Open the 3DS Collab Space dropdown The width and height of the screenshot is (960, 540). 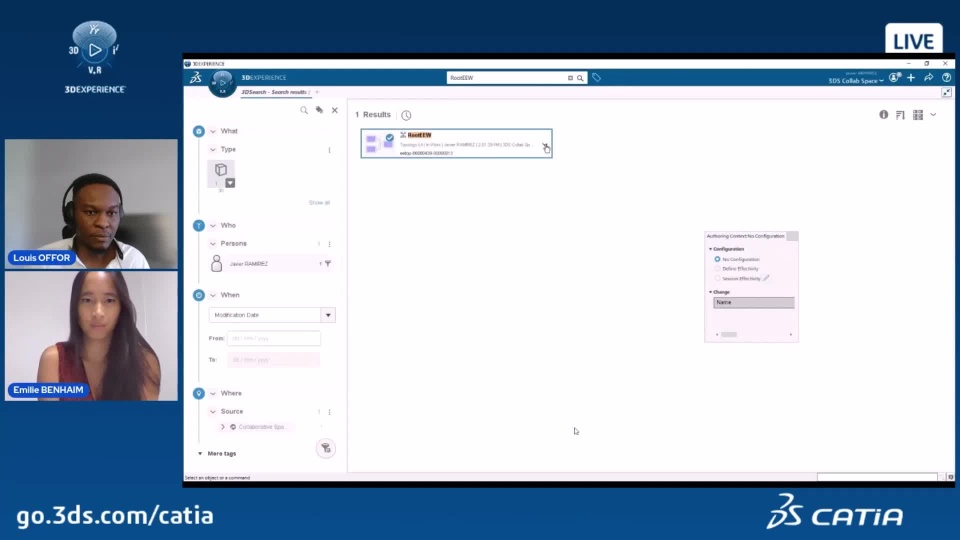[x=856, y=81]
